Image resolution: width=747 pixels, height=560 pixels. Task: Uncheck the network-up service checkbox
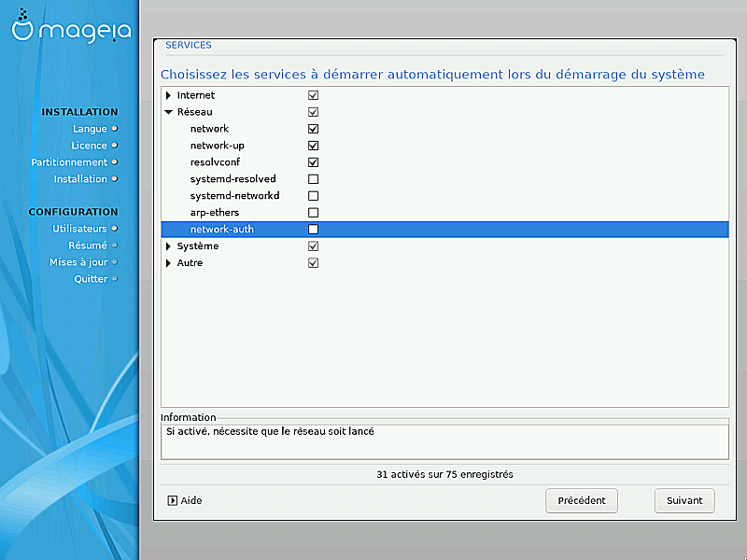313,146
